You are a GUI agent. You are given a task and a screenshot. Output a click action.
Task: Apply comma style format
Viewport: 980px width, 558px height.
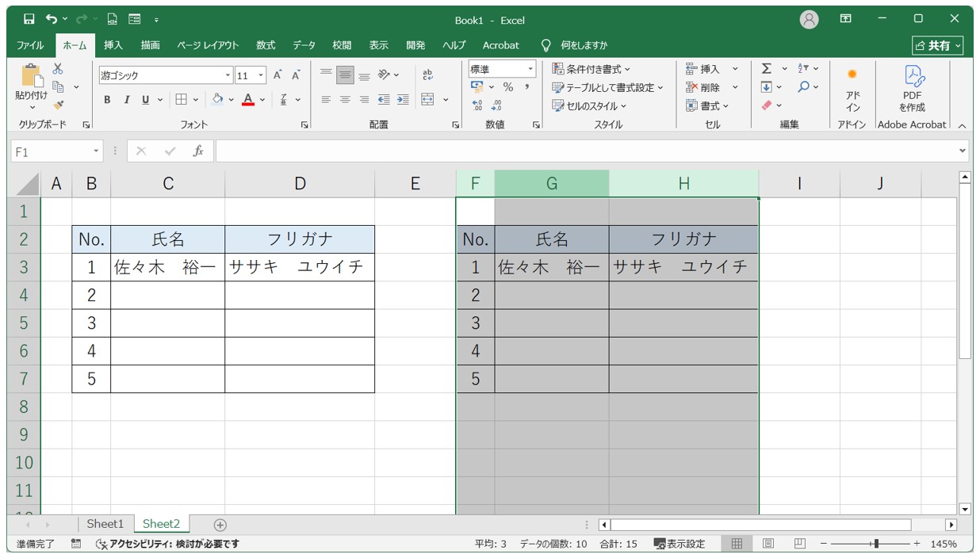coord(526,87)
